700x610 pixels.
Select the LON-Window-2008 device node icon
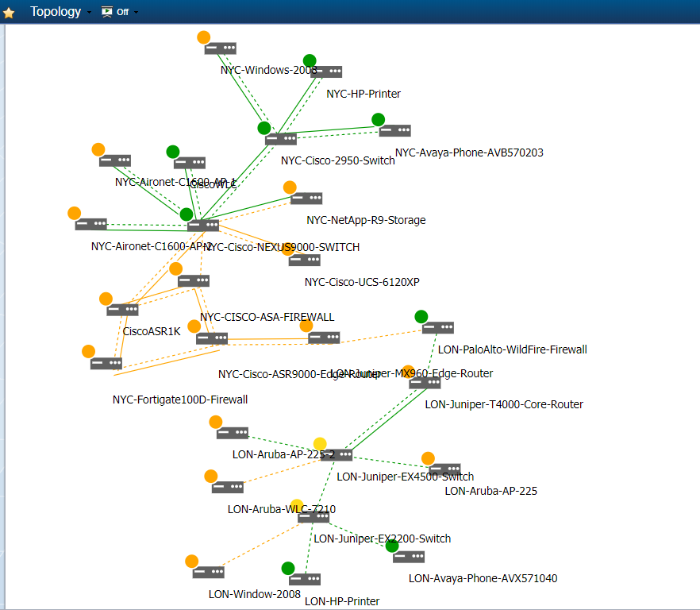tap(209, 572)
